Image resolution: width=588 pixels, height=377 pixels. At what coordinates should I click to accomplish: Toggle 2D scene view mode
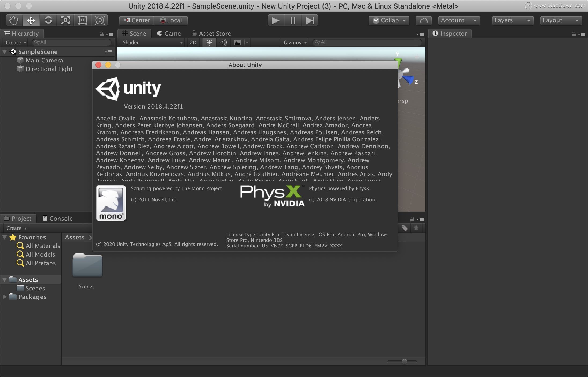click(193, 42)
